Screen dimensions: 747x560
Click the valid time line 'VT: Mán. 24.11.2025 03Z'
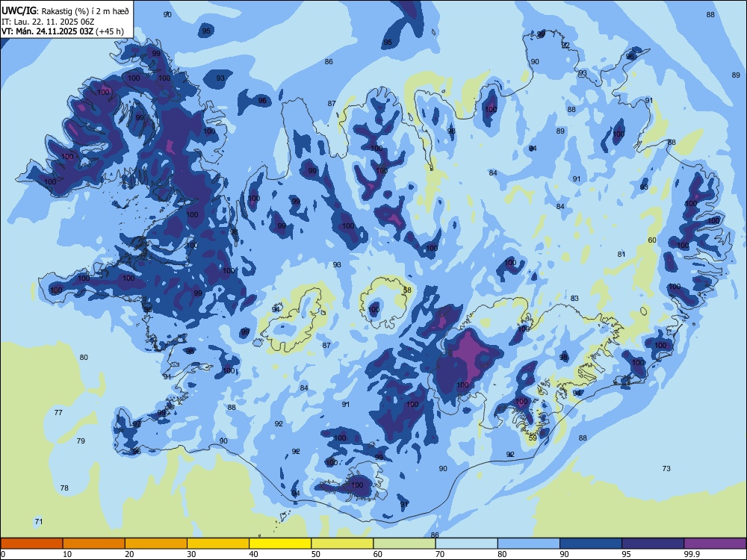coord(48,31)
